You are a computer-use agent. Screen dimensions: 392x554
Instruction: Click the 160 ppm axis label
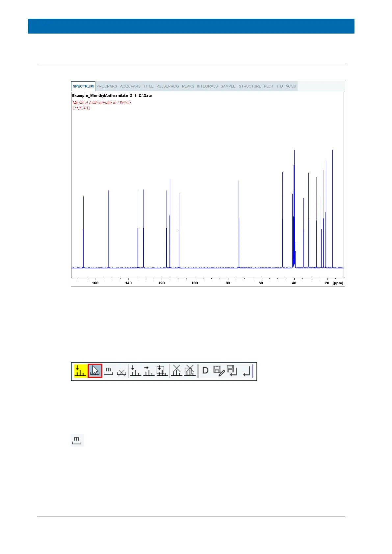click(x=95, y=283)
